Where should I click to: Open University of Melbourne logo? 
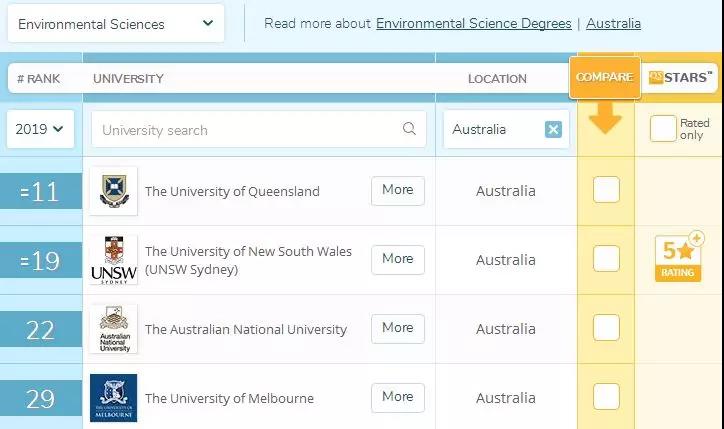(114, 398)
